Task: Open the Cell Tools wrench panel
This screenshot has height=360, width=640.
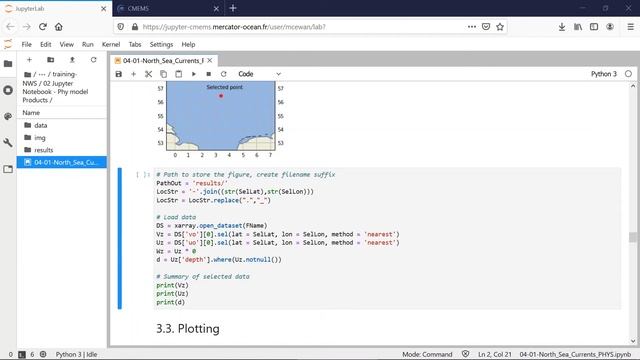Action: click(x=8, y=142)
